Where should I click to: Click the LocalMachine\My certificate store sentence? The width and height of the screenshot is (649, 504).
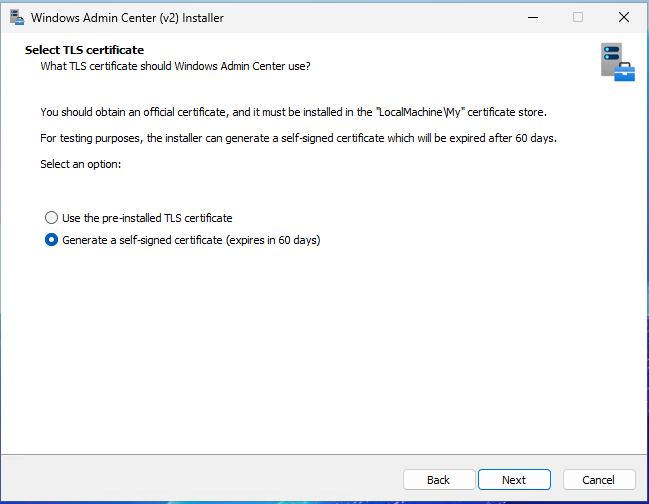click(293, 111)
